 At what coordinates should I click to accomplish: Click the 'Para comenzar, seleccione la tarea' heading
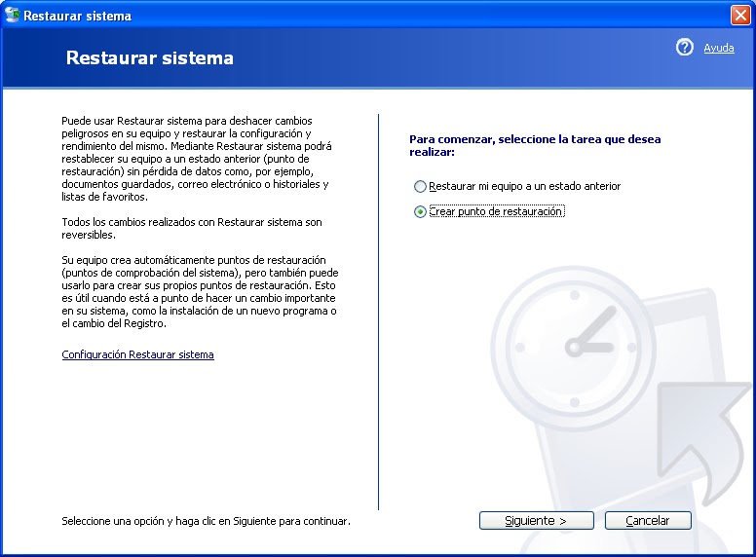pyautogui.click(x=535, y=145)
